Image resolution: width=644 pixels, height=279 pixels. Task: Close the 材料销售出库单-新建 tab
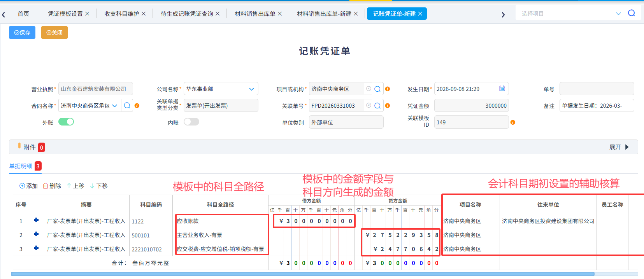click(356, 14)
